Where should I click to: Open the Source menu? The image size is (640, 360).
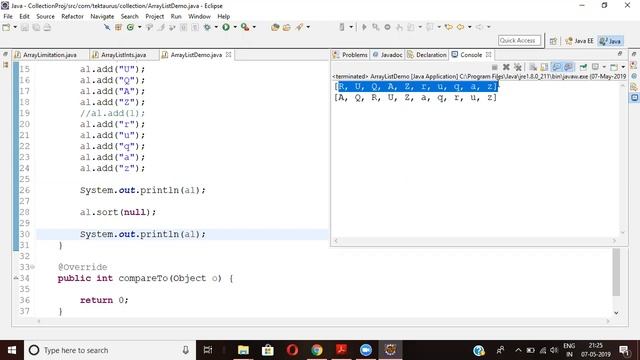point(45,16)
